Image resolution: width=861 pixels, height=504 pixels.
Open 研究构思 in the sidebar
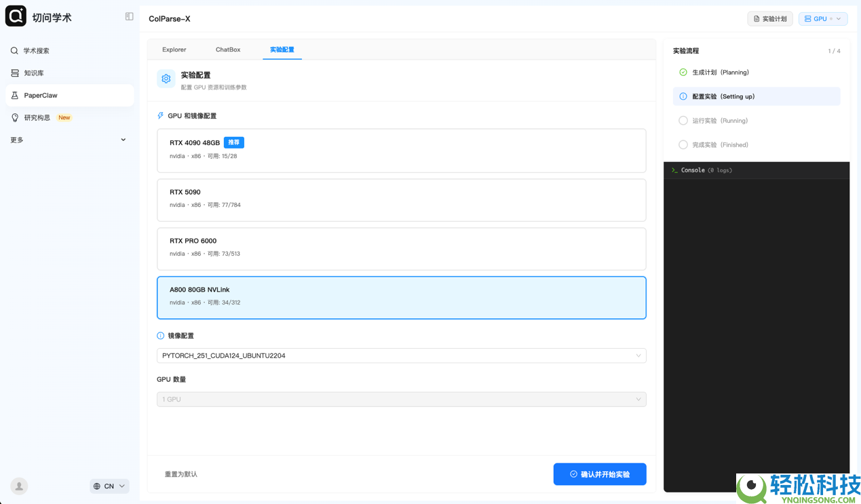point(70,118)
